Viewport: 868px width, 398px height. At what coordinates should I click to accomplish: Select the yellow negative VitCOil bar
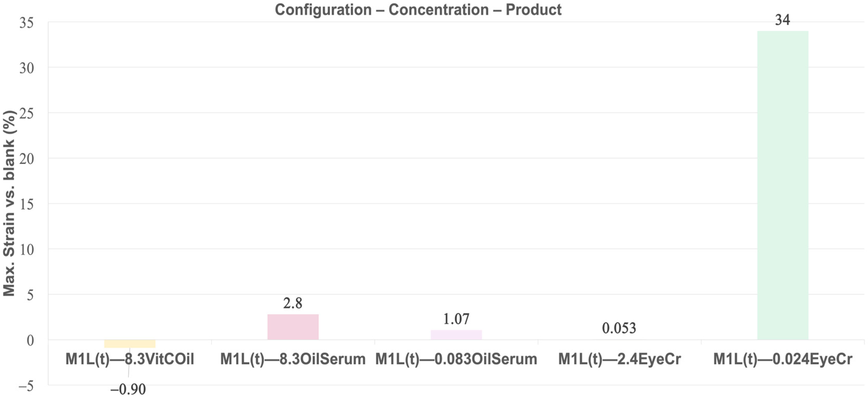coord(130,344)
